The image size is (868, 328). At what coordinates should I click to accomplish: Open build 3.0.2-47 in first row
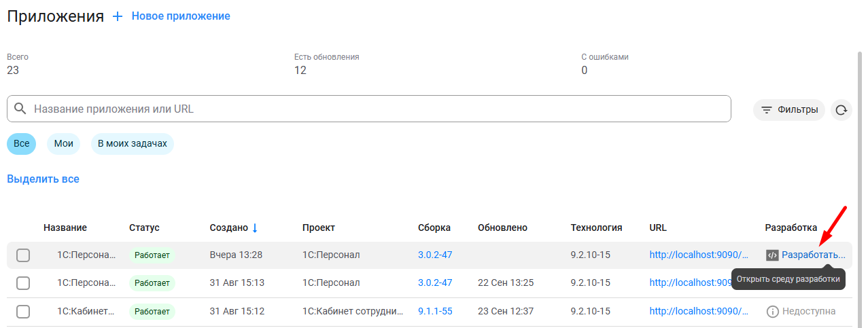click(435, 255)
